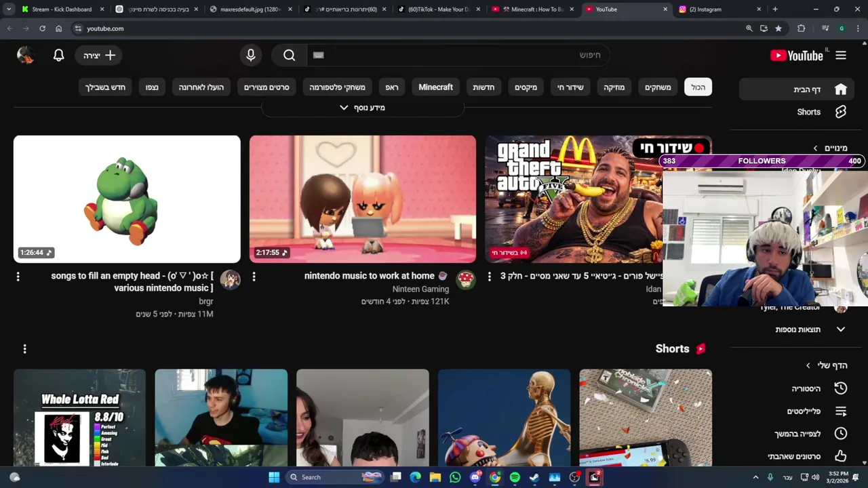Image resolution: width=868 pixels, height=488 pixels.
Task: Click the magnifier search button
Action: [x=290, y=56]
